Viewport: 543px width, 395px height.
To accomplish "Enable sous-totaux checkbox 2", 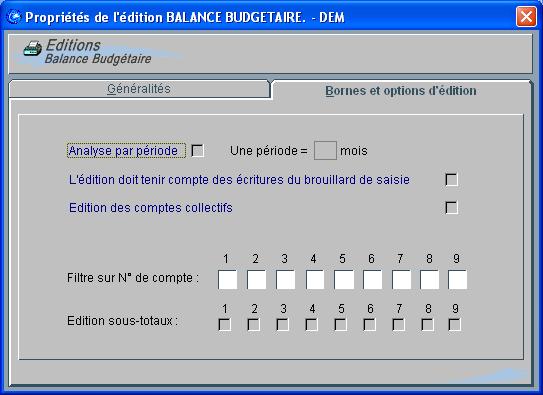I will 254,325.
